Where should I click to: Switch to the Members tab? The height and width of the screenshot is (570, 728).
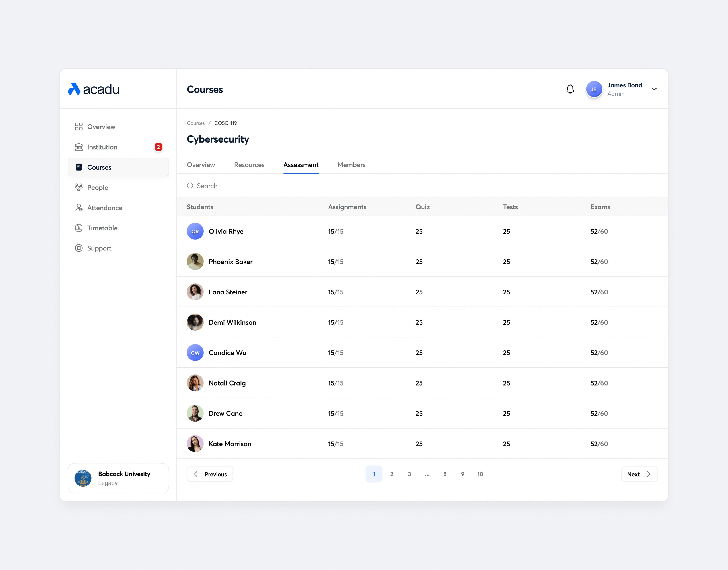click(x=351, y=165)
